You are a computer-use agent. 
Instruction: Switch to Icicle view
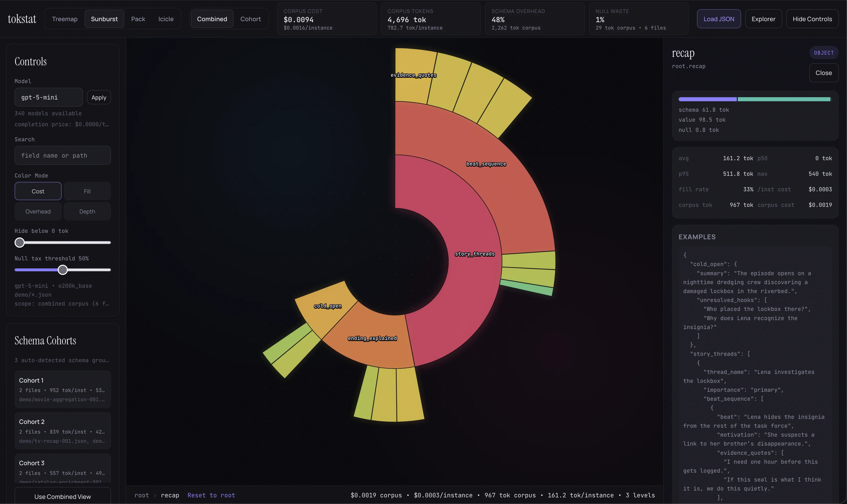[x=166, y=19]
